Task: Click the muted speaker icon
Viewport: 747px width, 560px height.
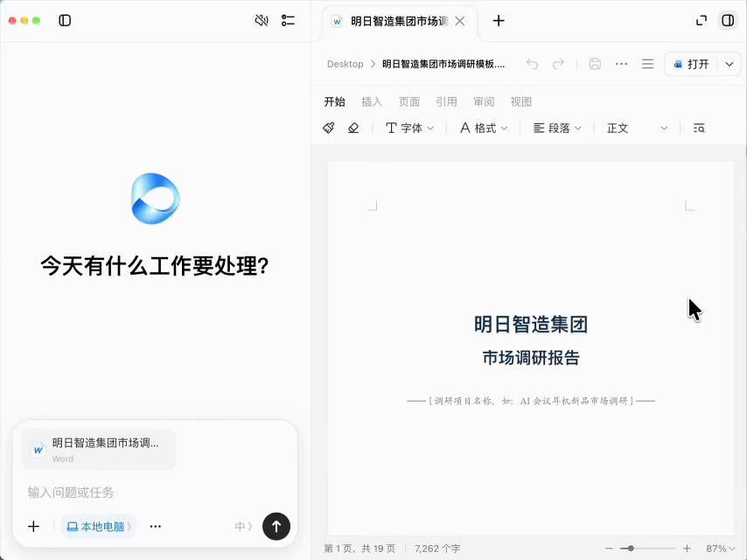Action: coord(262,20)
